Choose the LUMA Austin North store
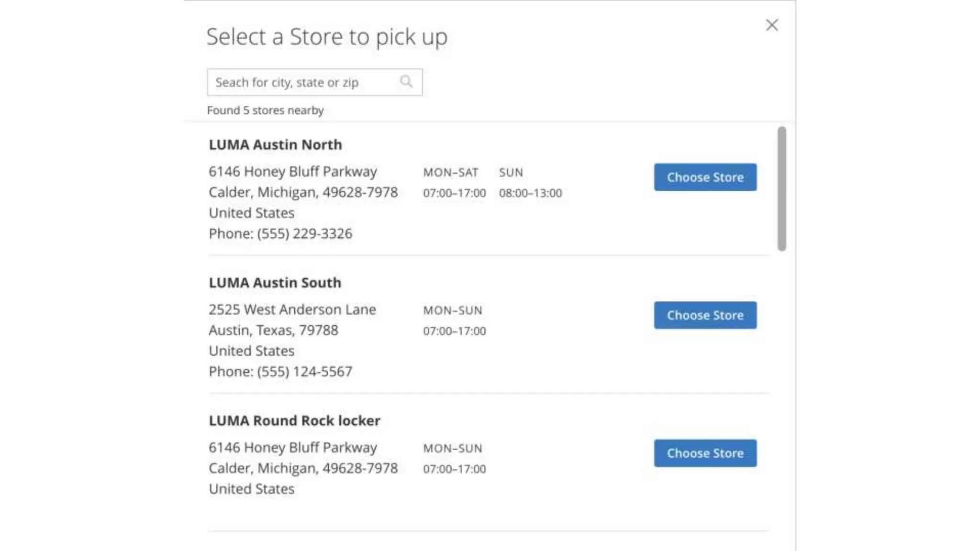980x551 pixels. click(705, 177)
